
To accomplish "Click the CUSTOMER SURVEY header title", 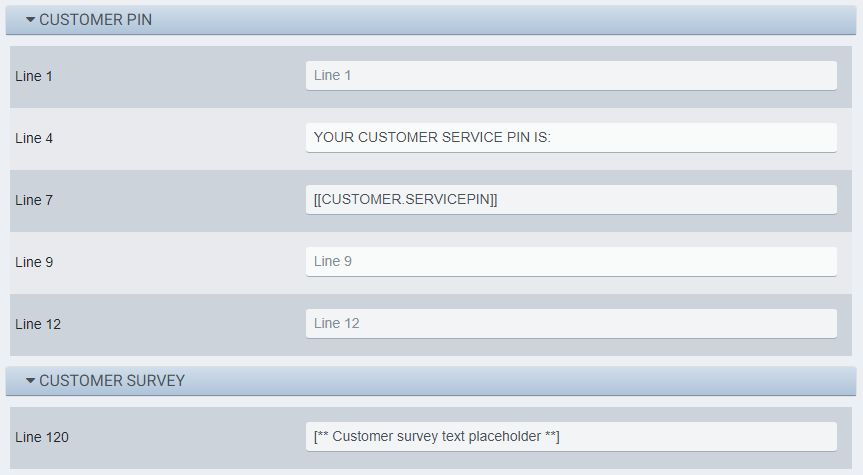I will tap(111, 381).
